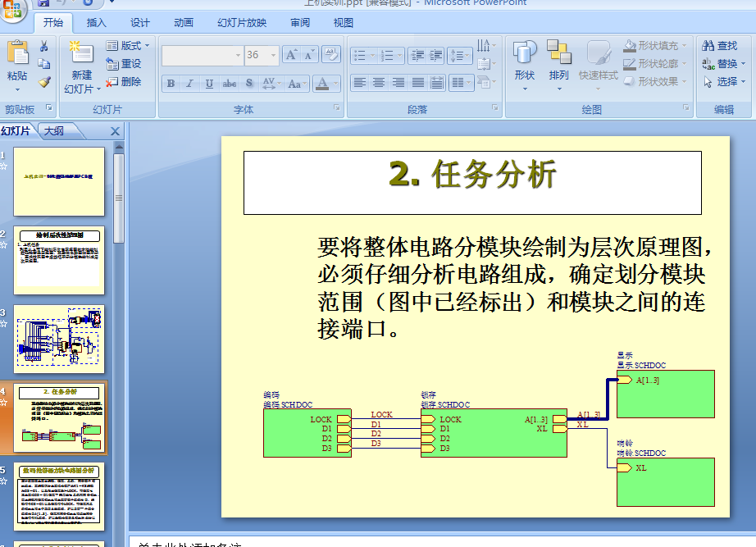
Task: Switch to 大纲 outline pane tab
Action: pyautogui.click(x=54, y=131)
